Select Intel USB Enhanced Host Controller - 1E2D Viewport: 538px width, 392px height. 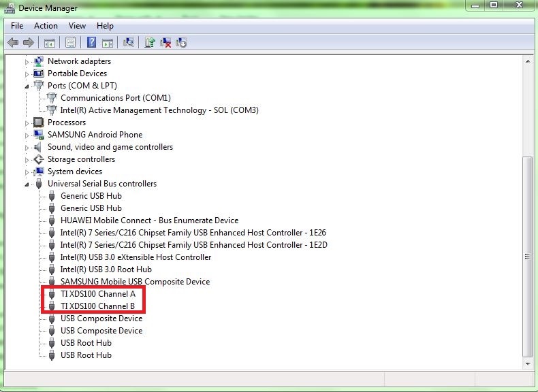click(x=194, y=245)
